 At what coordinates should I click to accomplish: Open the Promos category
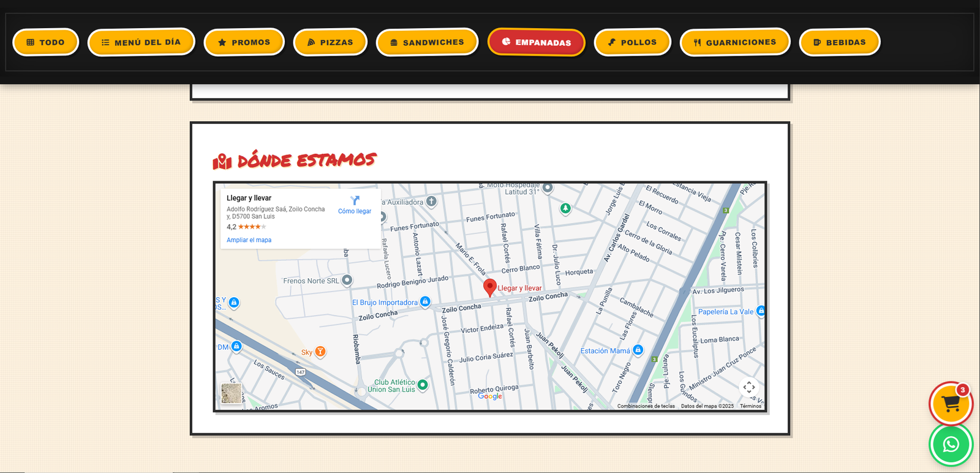tap(244, 42)
